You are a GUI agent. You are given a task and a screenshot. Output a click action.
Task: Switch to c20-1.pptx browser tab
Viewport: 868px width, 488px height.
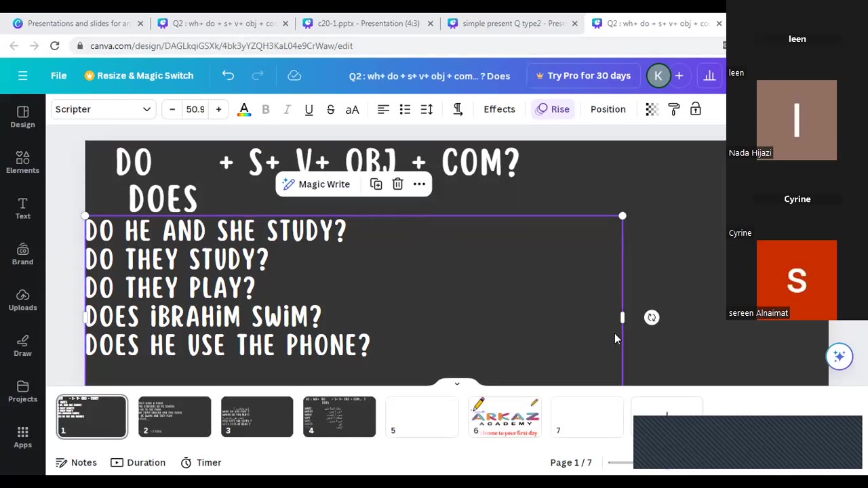[x=370, y=23]
